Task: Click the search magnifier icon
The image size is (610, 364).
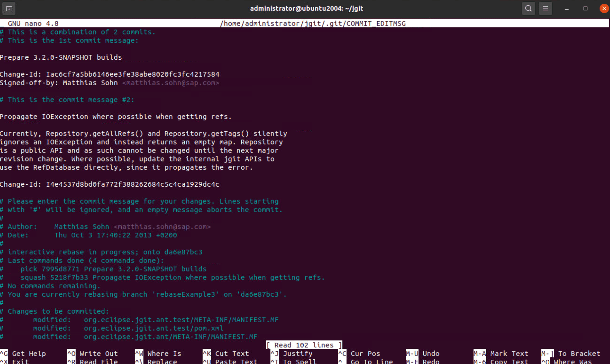Action: pyautogui.click(x=528, y=8)
